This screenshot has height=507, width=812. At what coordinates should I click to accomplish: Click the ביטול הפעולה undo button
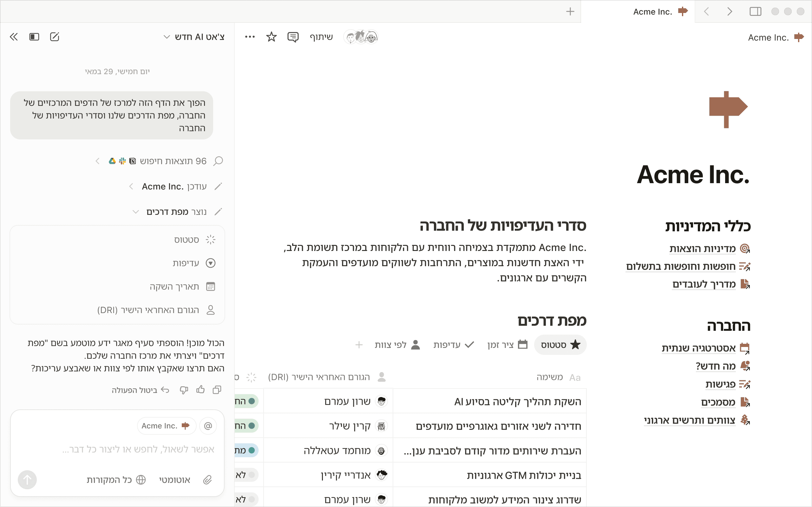click(140, 390)
